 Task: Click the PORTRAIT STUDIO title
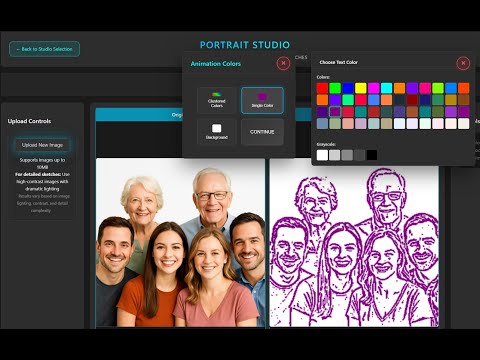click(x=245, y=45)
